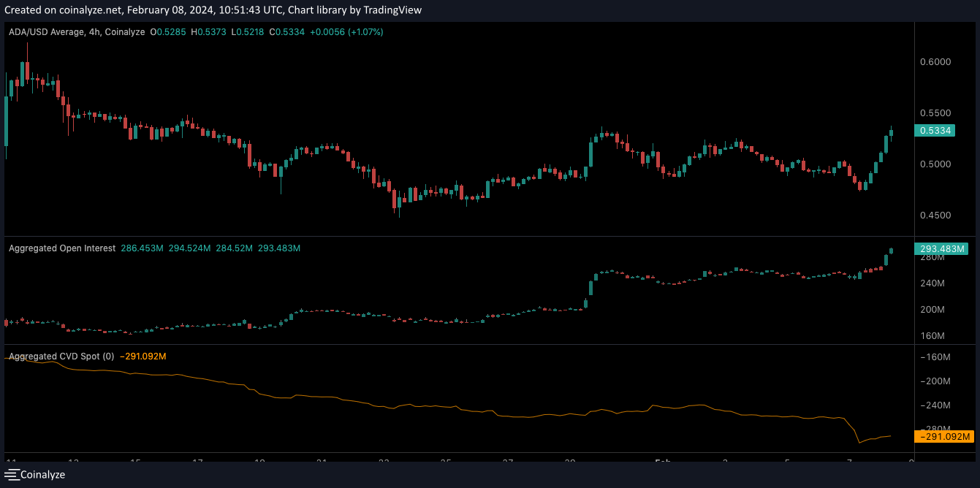
Task: Click the percentage change +0.0056 (+1.07%) value
Action: 346,32
